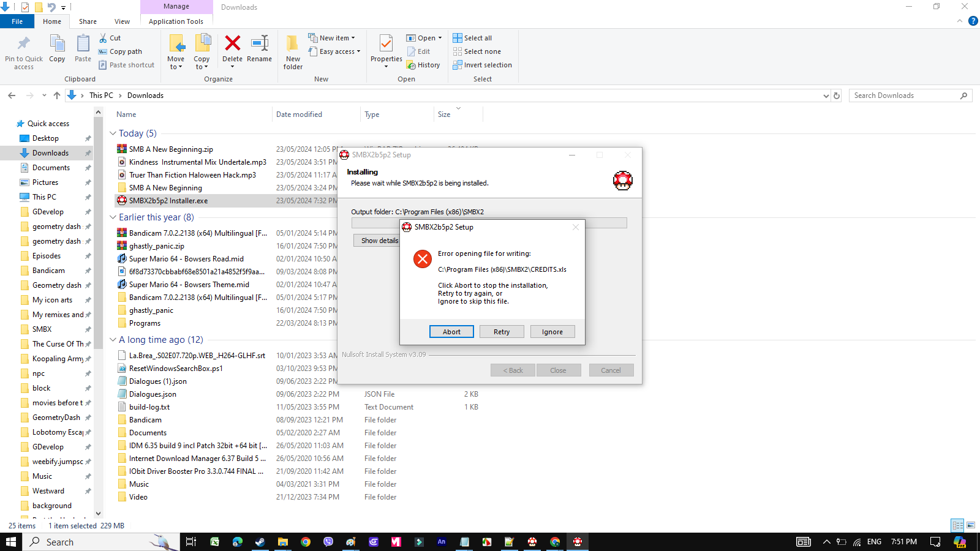Select Dialogues.json file
The image size is (980, 551).
click(x=153, y=394)
